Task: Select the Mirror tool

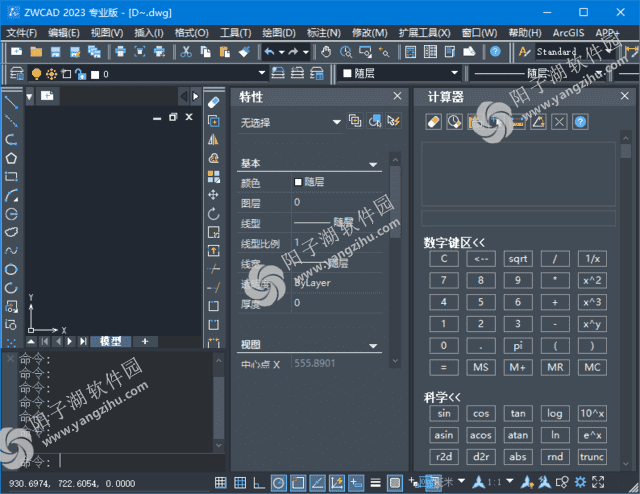Action: [213, 139]
